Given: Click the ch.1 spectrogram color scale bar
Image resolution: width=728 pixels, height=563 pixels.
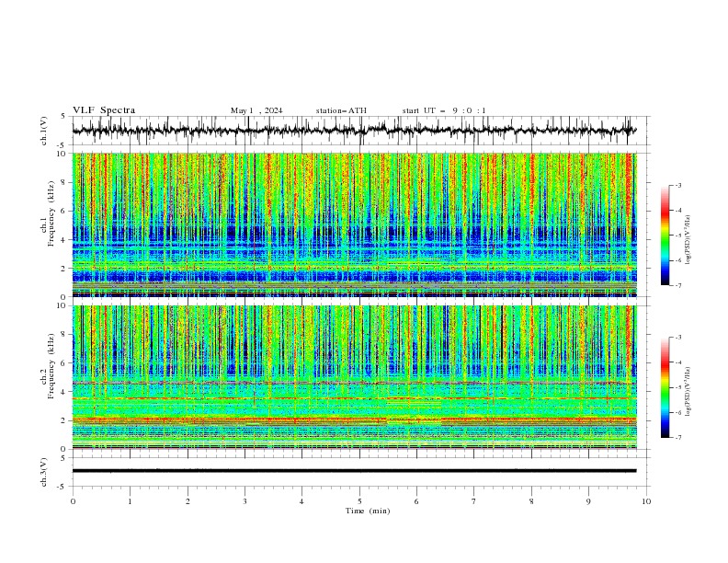Looking at the screenshot, I should click(665, 236).
